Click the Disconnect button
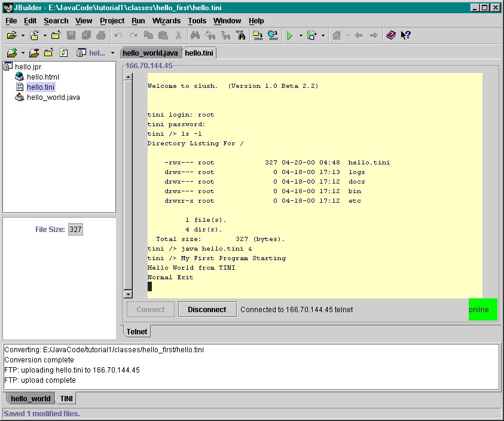Screen dimensions: 504x421 coord(207,309)
